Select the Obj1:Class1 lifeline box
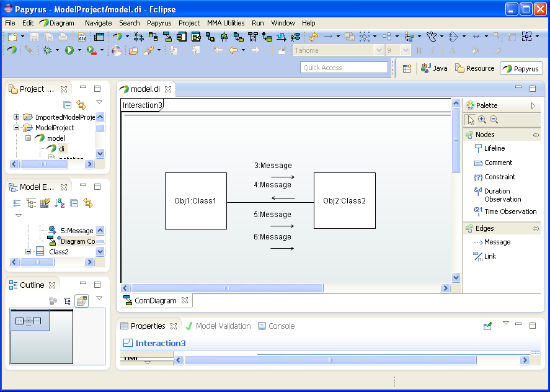The image size is (550, 392). pyautogui.click(x=196, y=201)
